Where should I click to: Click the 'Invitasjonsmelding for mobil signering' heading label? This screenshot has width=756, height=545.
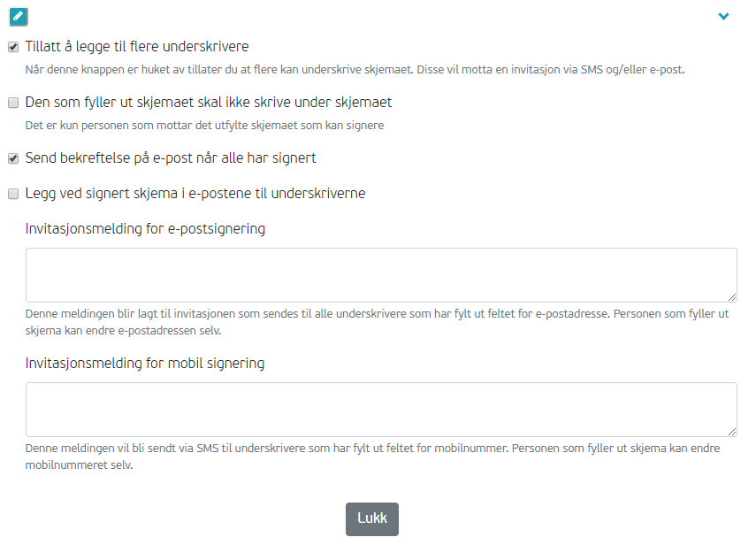[x=145, y=363]
